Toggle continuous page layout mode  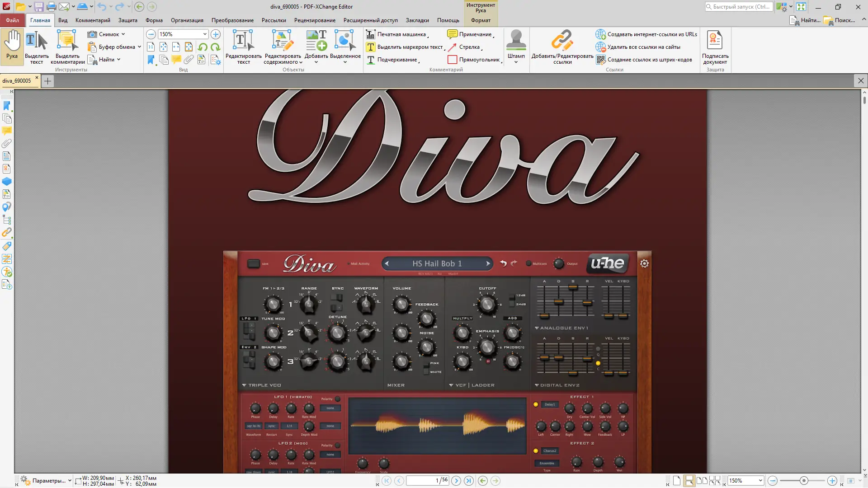tap(689, 481)
